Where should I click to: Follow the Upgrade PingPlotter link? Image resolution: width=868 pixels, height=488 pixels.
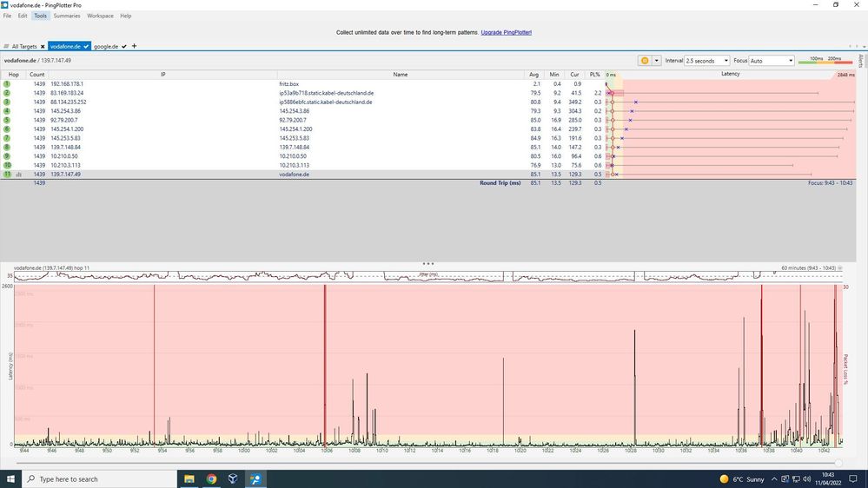[x=506, y=32]
